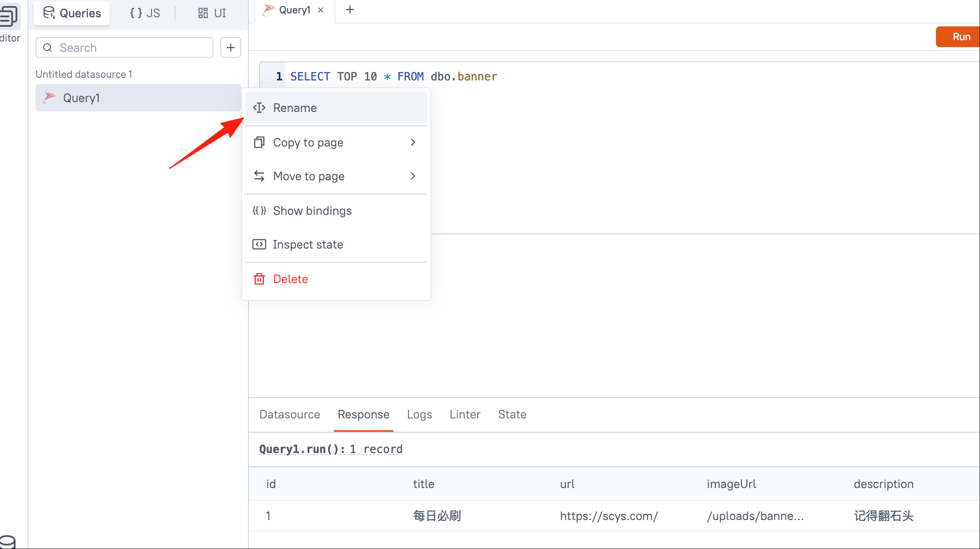Click the https://scys.com/ cell
Viewport: 980px width, 549px height.
[x=609, y=516]
